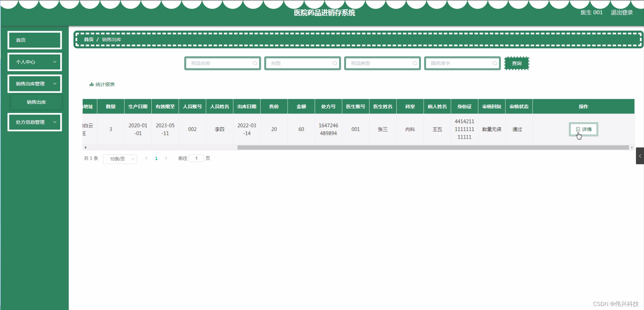Click the next page arrow in pagination
Image resolution: width=644 pixels, height=310 pixels.
[x=166, y=158]
